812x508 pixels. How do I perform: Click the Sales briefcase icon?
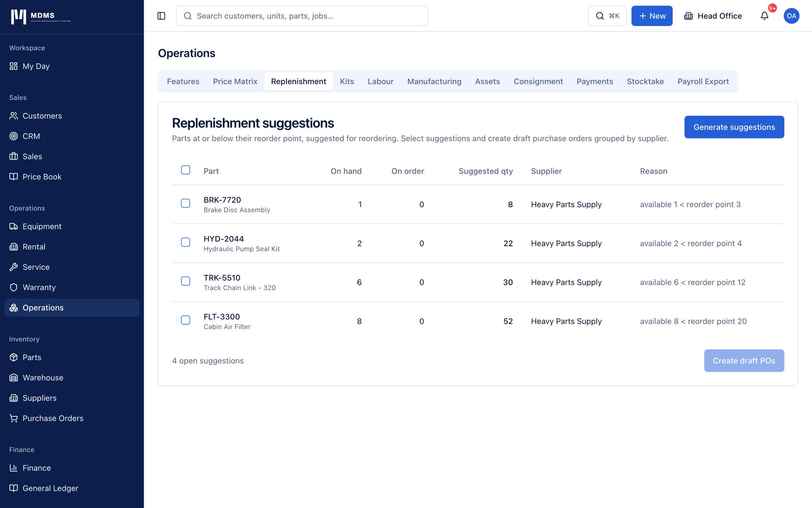14,156
